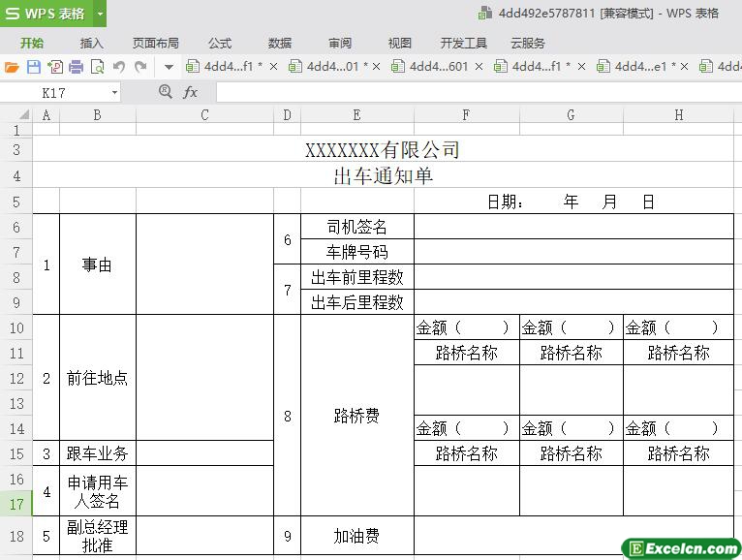Open file with the folder icon
Screen dimensions: 742x560
click(12, 67)
